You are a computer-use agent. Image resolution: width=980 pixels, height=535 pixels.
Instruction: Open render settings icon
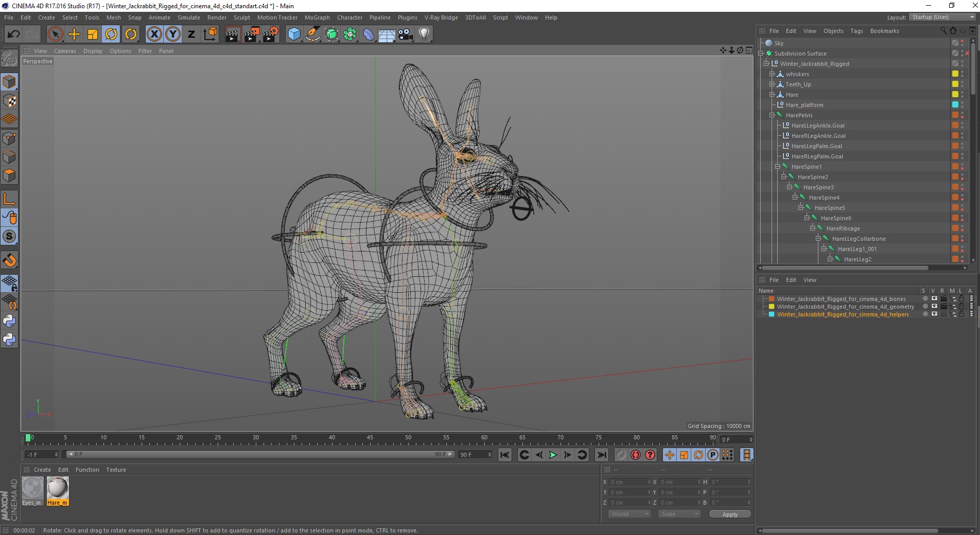click(x=271, y=34)
